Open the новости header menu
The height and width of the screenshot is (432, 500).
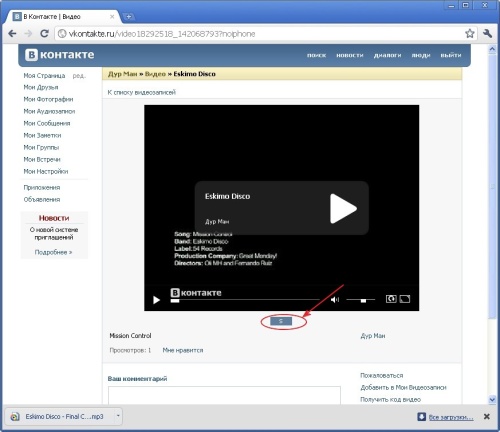(350, 55)
